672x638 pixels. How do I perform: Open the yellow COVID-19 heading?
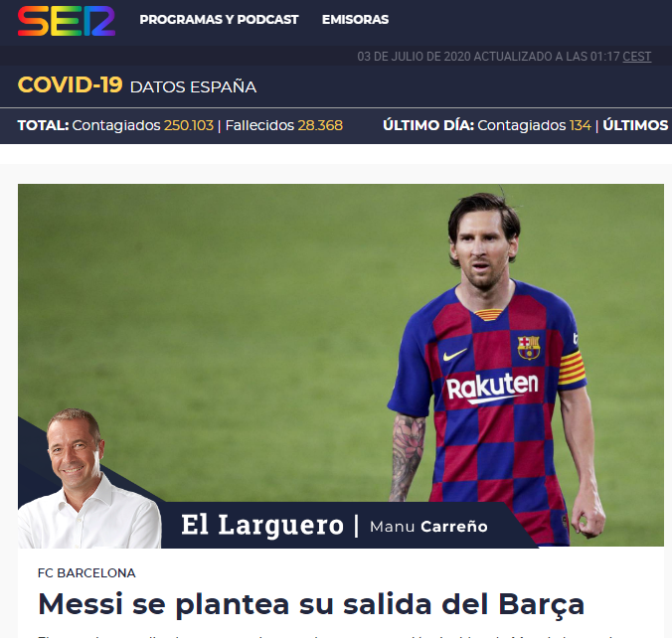coord(71,84)
